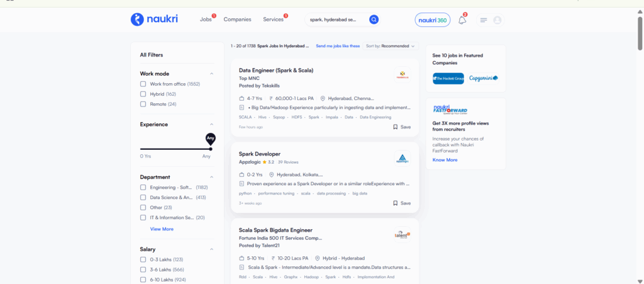Click the Appzlogic company logo
644x284 pixels.
(402, 159)
